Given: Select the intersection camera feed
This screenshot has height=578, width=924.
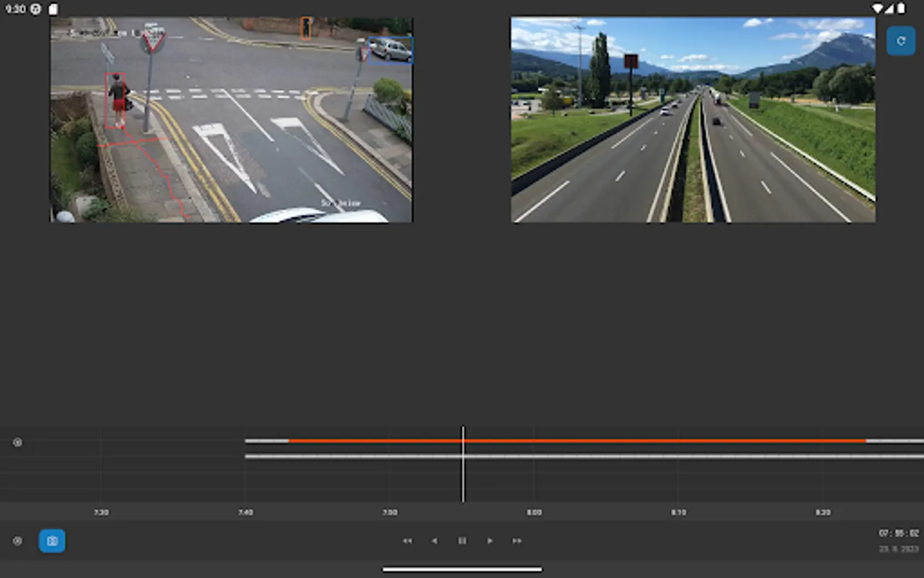Looking at the screenshot, I should [x=231, y=119].
